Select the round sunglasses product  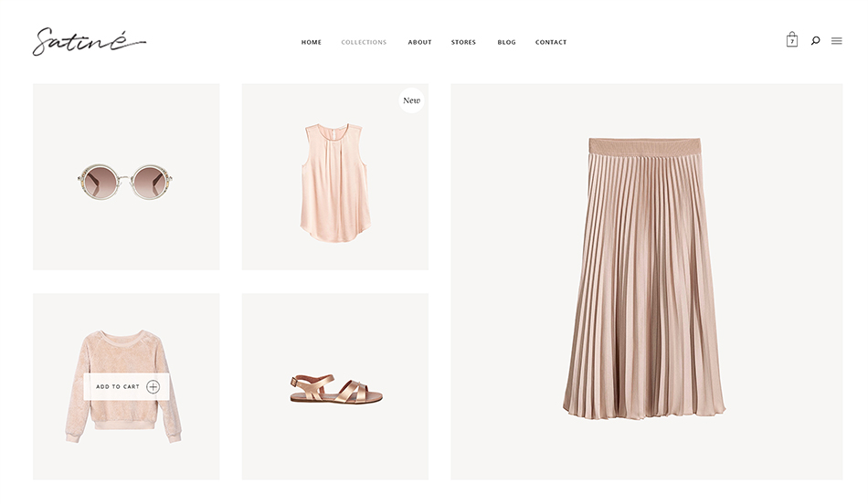coord(125,181)
